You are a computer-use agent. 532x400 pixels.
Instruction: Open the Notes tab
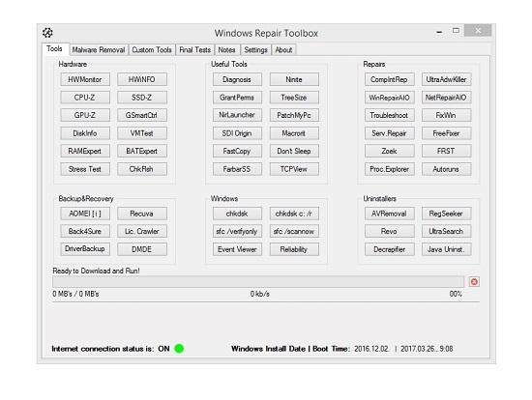coord(226,50)
